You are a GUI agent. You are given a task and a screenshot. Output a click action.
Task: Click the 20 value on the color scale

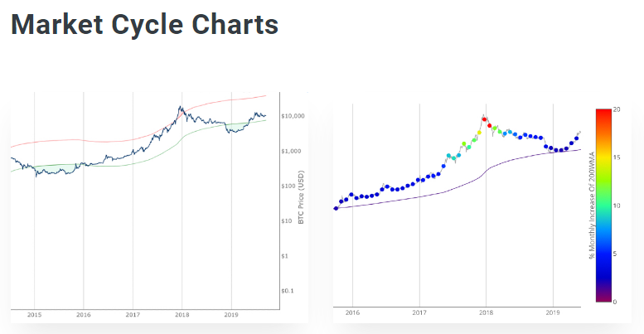point(617,109)
